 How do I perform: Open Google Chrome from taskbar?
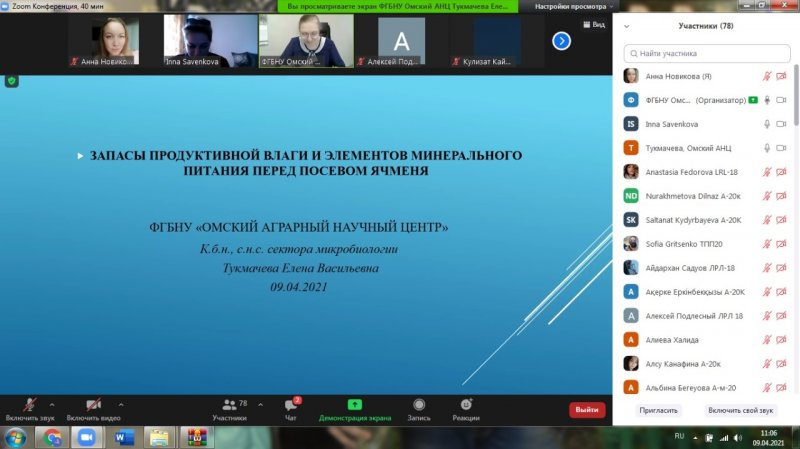pos(52,438)
